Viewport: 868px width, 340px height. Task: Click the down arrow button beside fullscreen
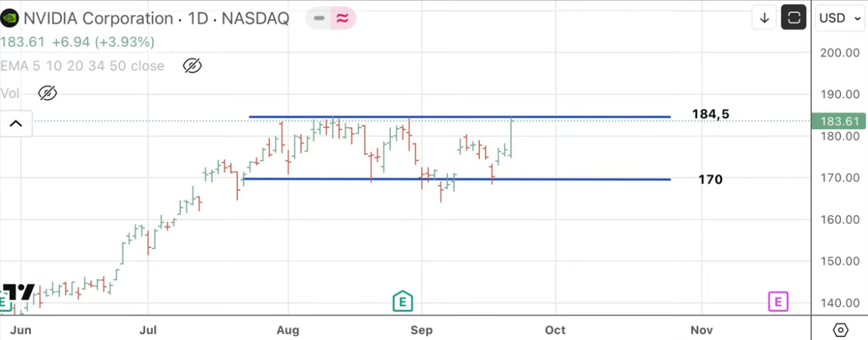(763, 17)
